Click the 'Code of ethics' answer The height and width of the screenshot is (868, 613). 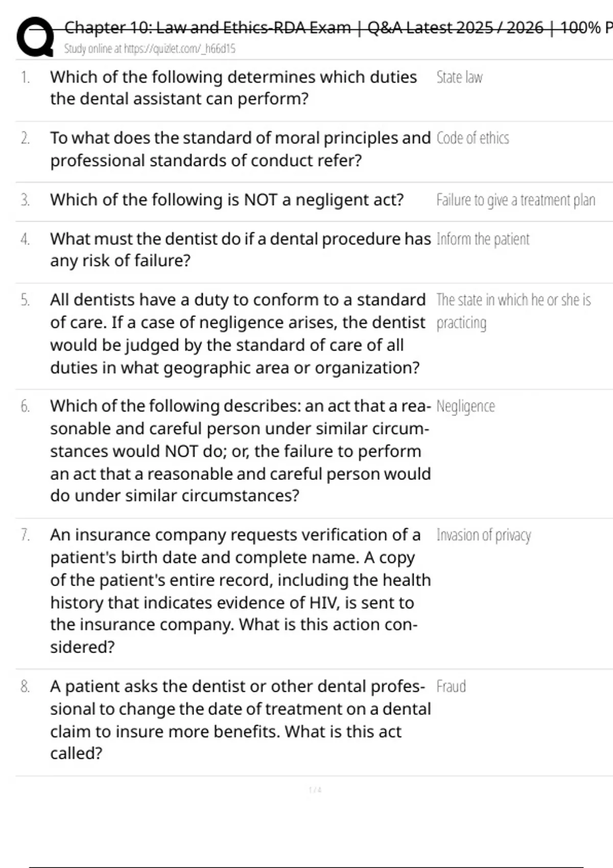coord(473,138)
